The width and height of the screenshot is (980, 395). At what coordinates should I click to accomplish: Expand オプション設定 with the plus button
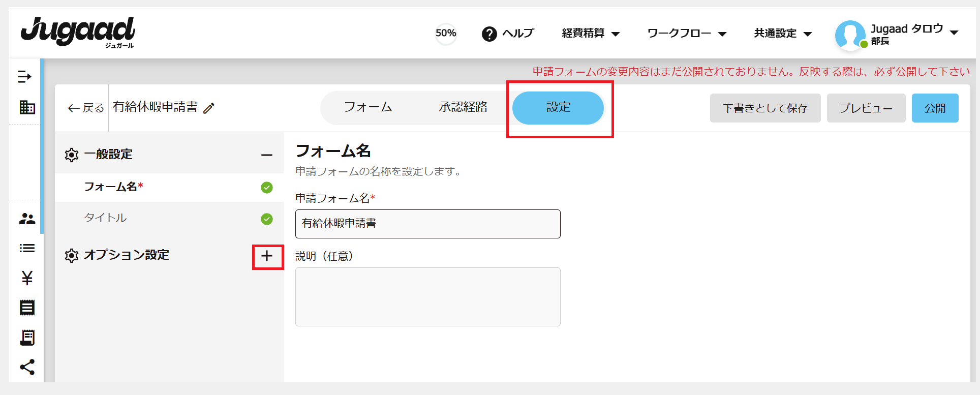click(267, 256)
